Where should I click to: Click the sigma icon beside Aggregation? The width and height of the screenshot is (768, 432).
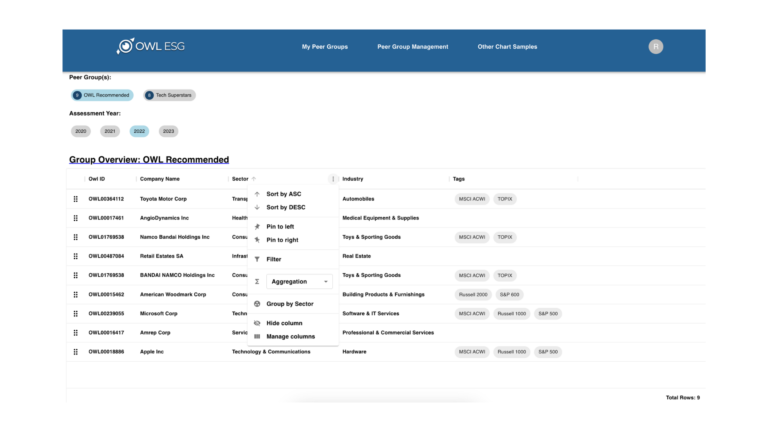tap(257, 282)
